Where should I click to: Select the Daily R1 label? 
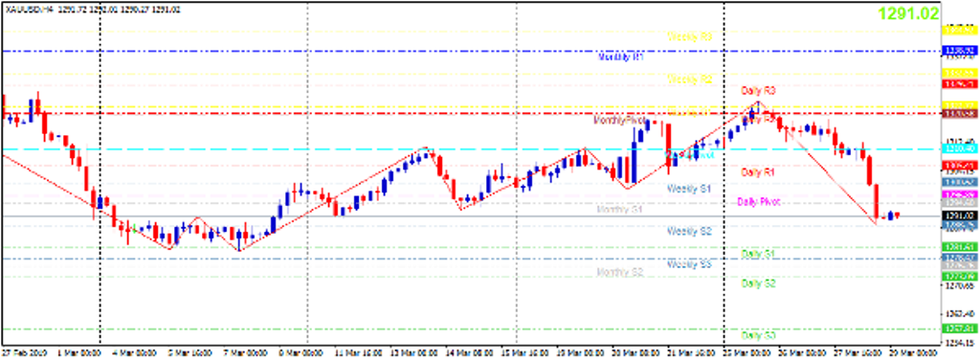(x=758, y=171)
